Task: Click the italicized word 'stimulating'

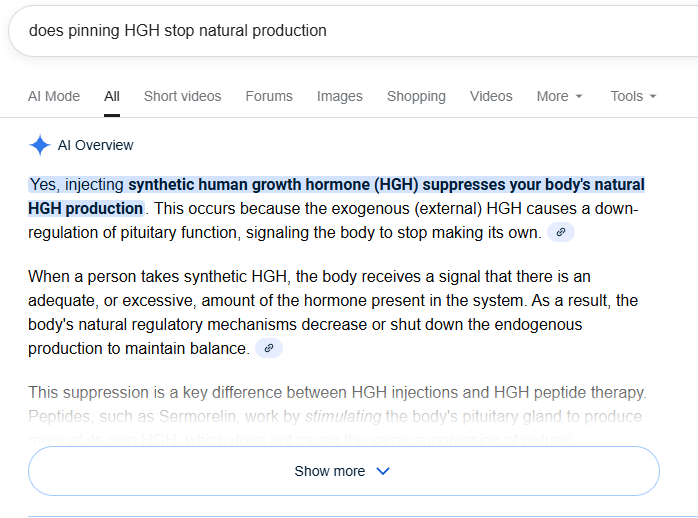Action: click(344, 416)
